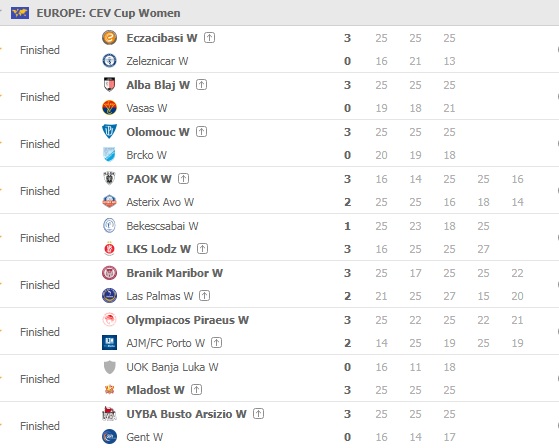Screen dimensions: 559x448
Task: Click the Europe flag icon in header
Action: [x=20, y=13]
